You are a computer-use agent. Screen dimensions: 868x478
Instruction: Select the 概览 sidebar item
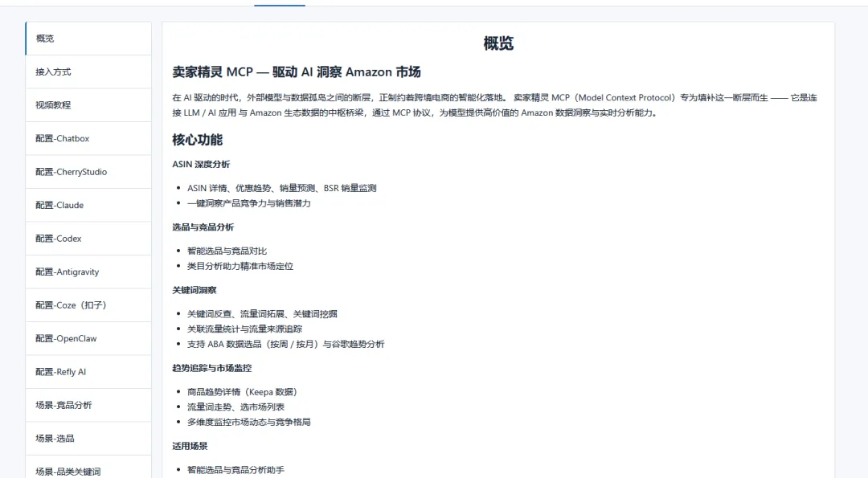(x=88, y=39)
